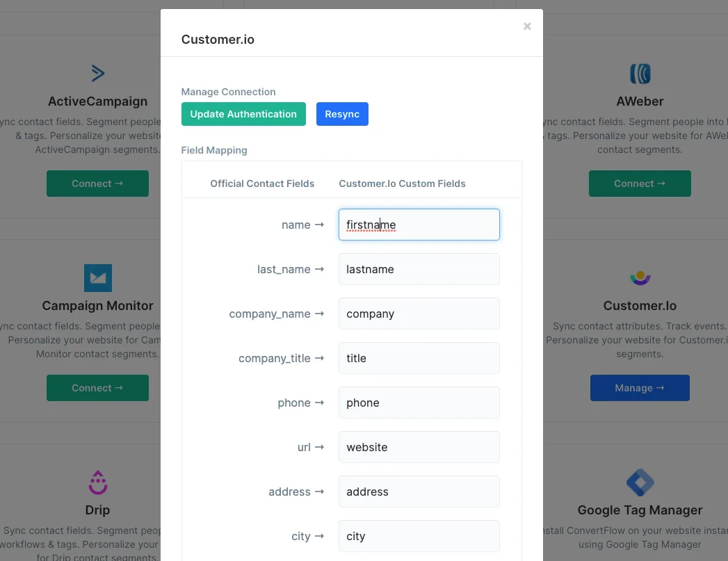Image resolution: width=728 pixels, height=561 pixels.
Task: Click the Campaign Monitor card heading
Action: point(97,306)
